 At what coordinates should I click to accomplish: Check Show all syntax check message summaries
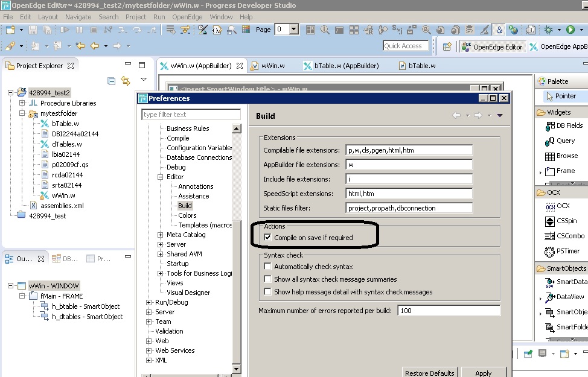[x=267, y=278]
